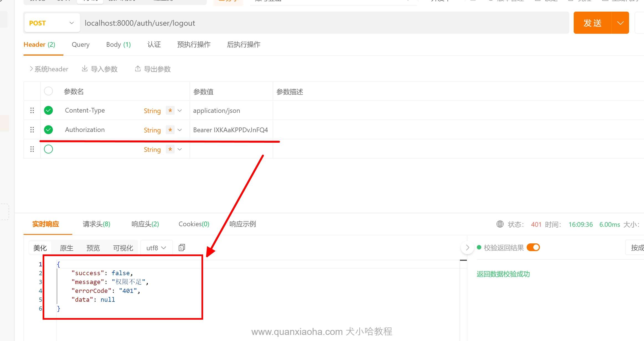Uncheck the Content-Type header checkbox

click(48, 110)
